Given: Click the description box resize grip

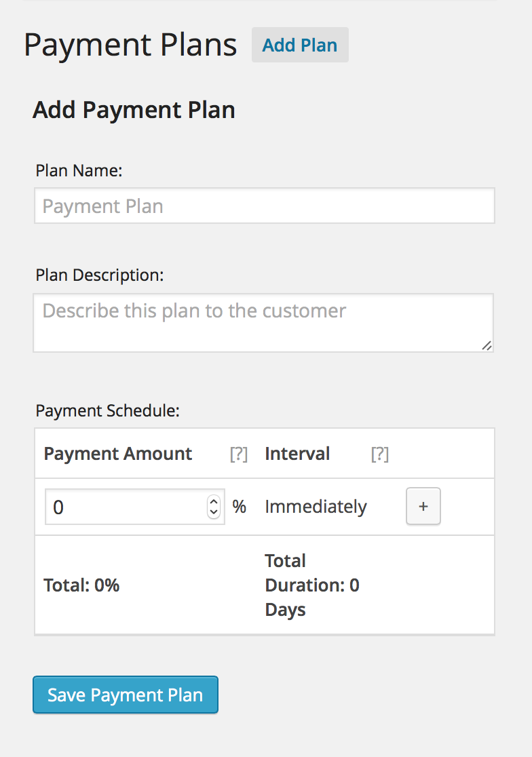Looking at the screenshot, I should (x=487, y=347).
